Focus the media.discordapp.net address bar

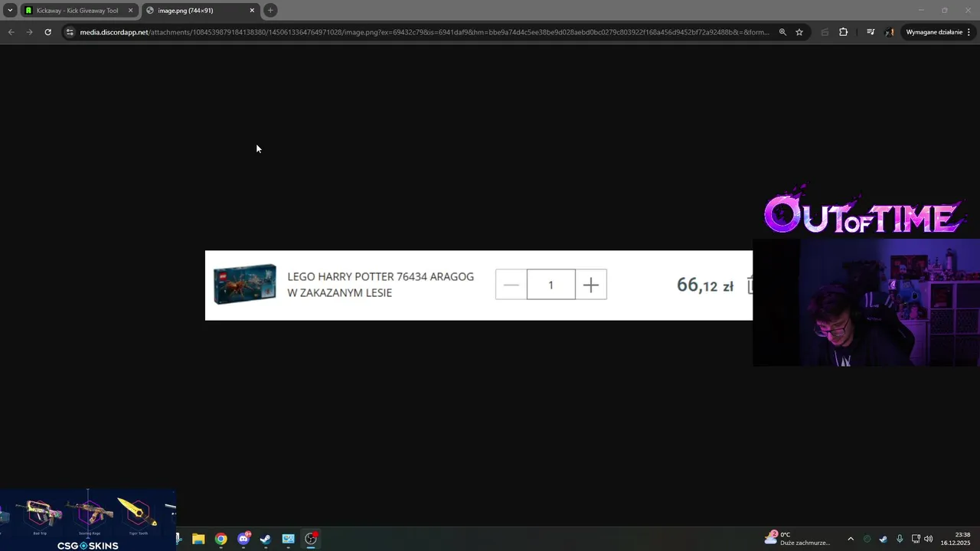coord(424,32)
